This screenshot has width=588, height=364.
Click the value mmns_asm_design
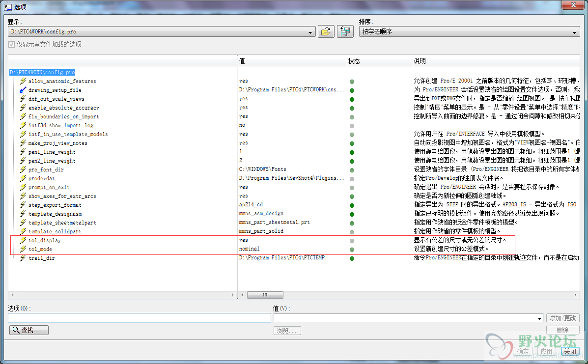261,214
